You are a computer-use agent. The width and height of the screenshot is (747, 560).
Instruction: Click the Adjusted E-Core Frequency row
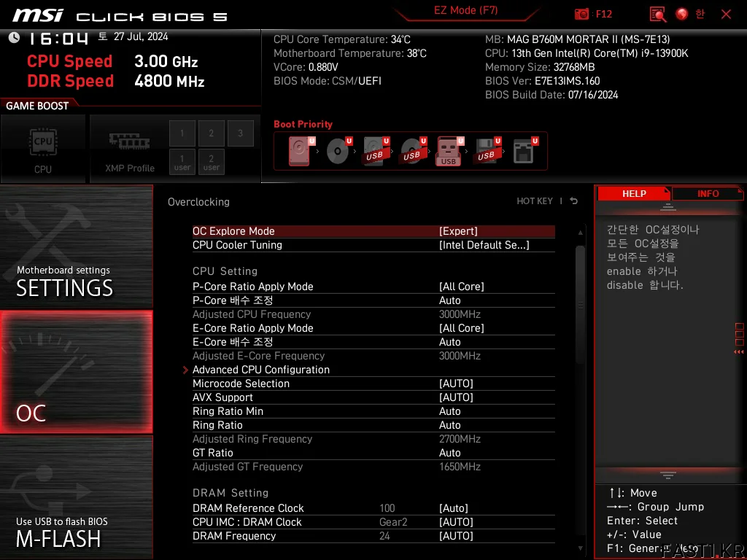pos(373,356)
